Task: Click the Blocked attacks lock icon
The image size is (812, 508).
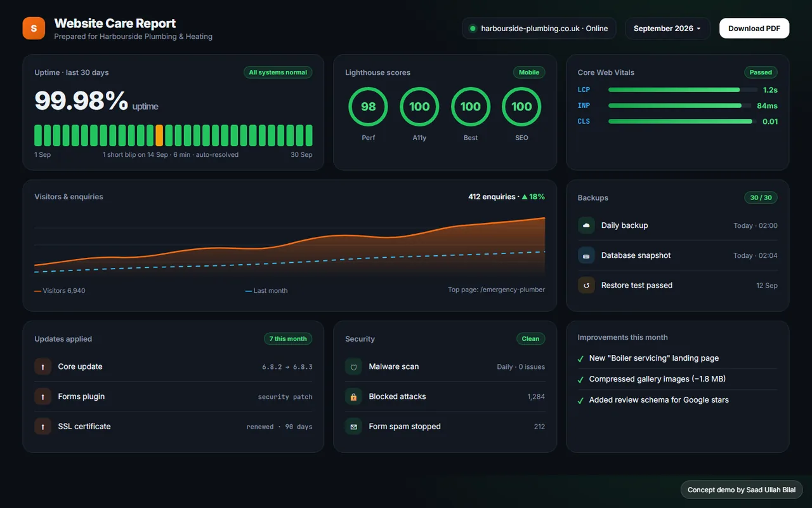Action: [353, 396]
